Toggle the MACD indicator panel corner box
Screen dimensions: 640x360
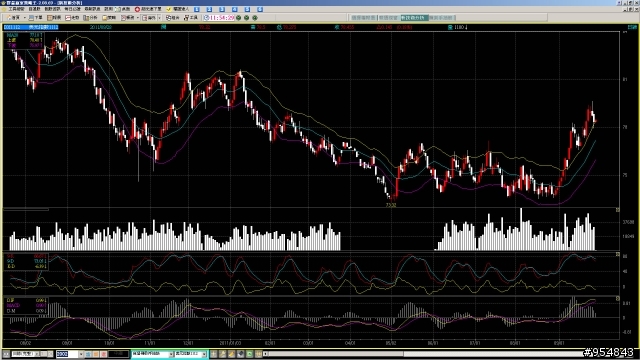(x=617, y=299)
